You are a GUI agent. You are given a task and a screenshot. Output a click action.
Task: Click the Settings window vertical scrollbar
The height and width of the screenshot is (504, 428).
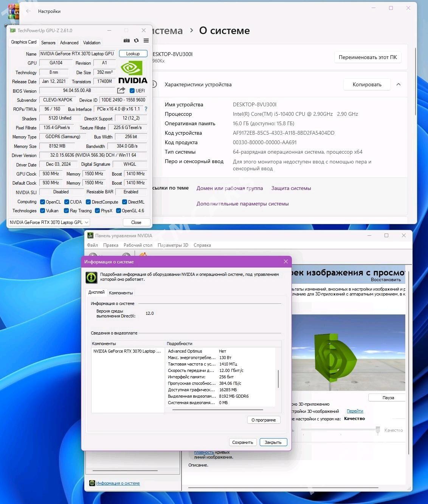click(x=416, y=81)
